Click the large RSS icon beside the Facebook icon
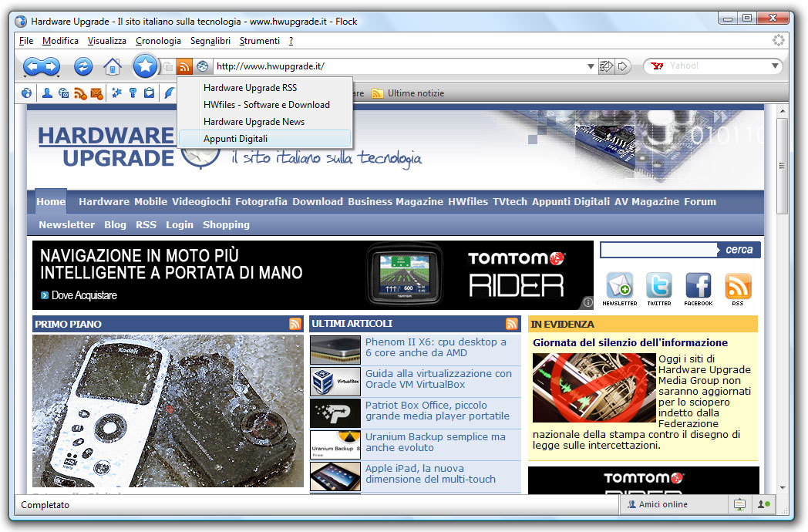The width and height of the screenshot is (808, 532). tap(738, 285)
